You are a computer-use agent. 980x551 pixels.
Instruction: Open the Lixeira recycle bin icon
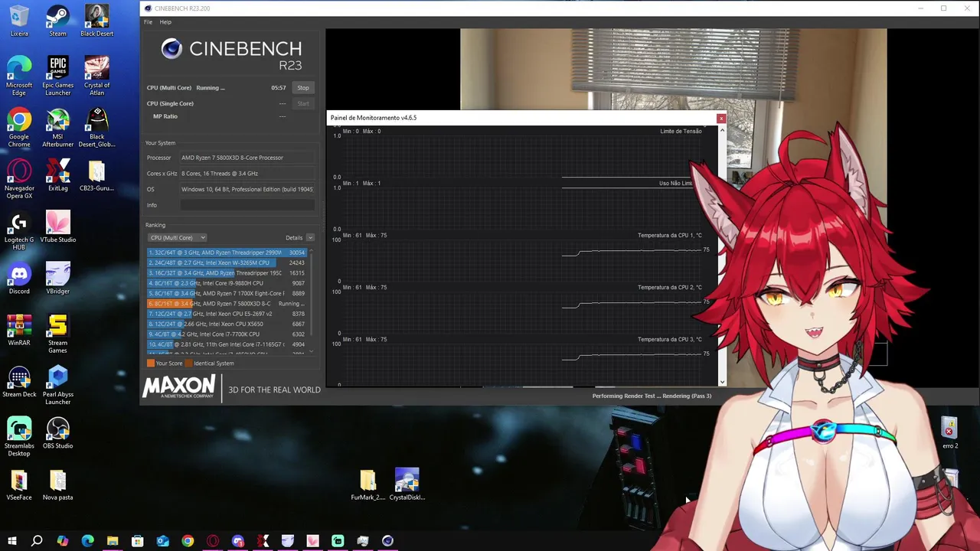click(x=19, y=21)
